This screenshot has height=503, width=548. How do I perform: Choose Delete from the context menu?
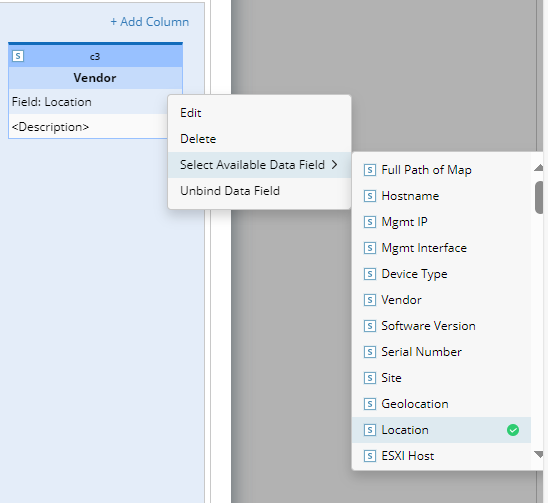point(259,139)
